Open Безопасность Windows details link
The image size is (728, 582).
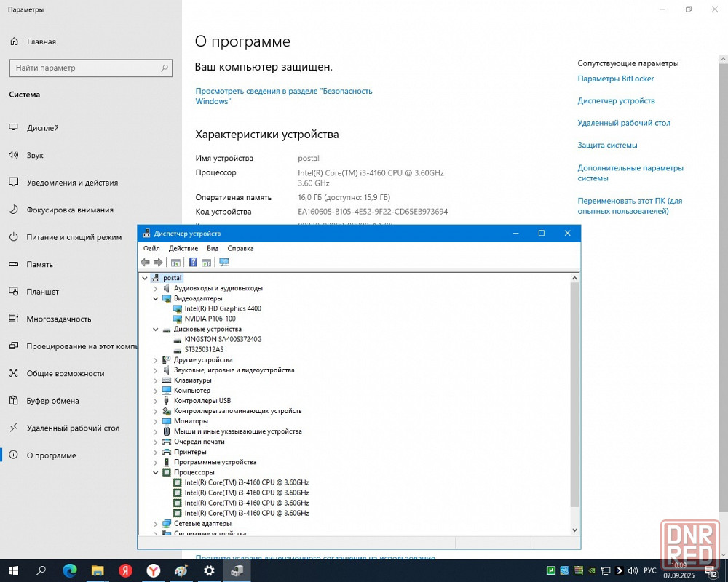(x=284, y=96)
